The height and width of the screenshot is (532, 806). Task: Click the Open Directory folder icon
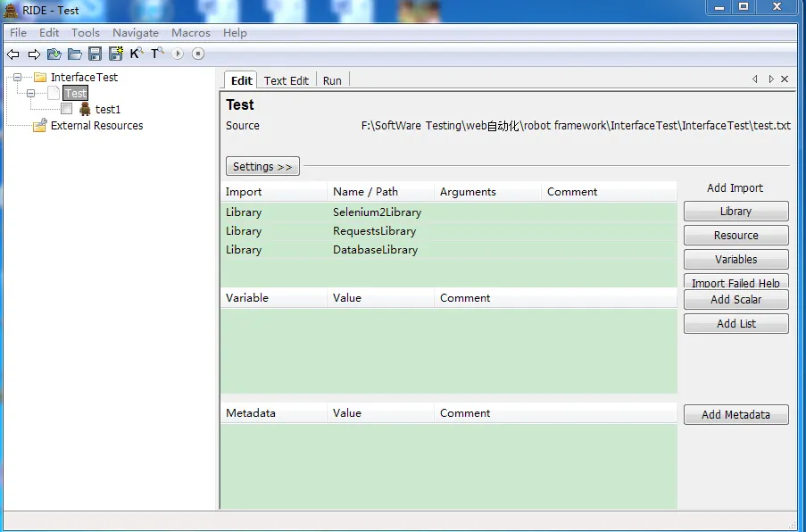tap(75, 54)
